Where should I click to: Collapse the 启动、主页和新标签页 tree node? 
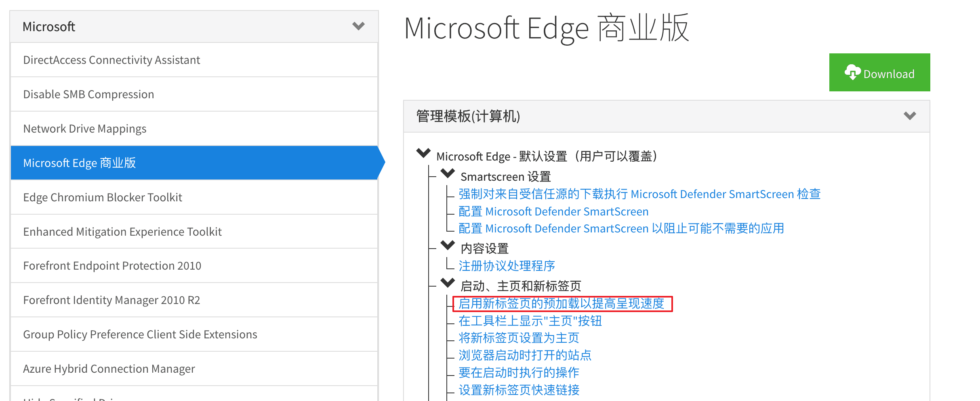[448, 283]
